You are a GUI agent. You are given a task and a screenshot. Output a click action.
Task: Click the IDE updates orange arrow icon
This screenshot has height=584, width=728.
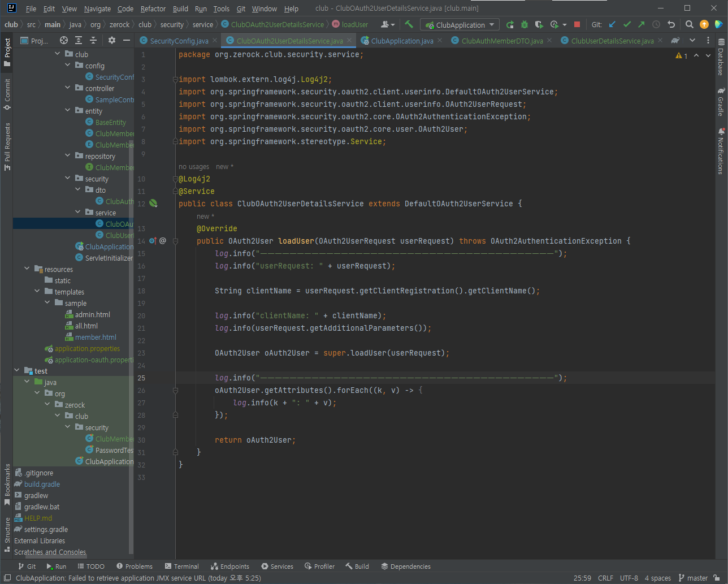point(704,24)
